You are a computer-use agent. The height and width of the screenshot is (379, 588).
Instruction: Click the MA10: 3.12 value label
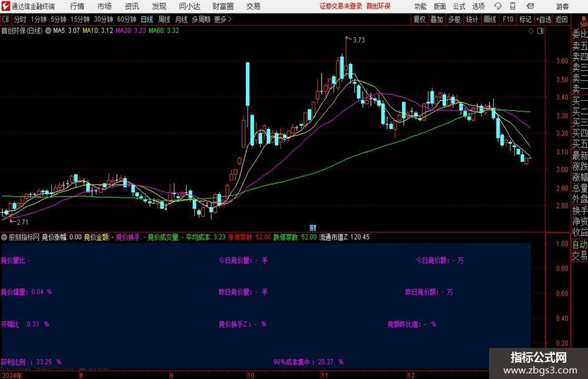98,30
